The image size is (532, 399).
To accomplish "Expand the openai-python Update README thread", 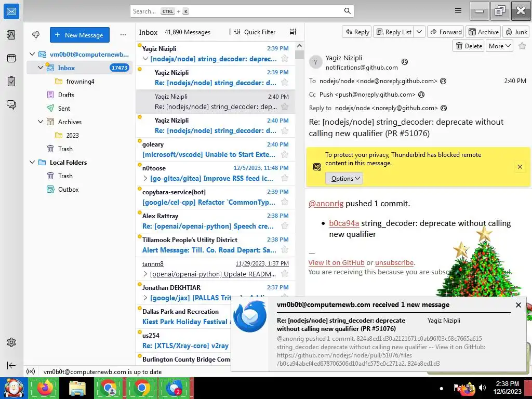I will coord(145,274).
